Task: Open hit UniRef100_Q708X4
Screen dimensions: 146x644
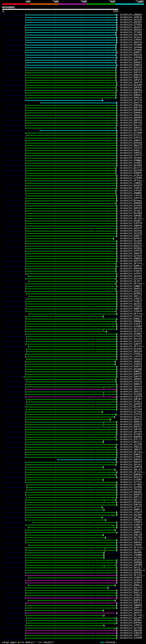Action: coord(131,25)
